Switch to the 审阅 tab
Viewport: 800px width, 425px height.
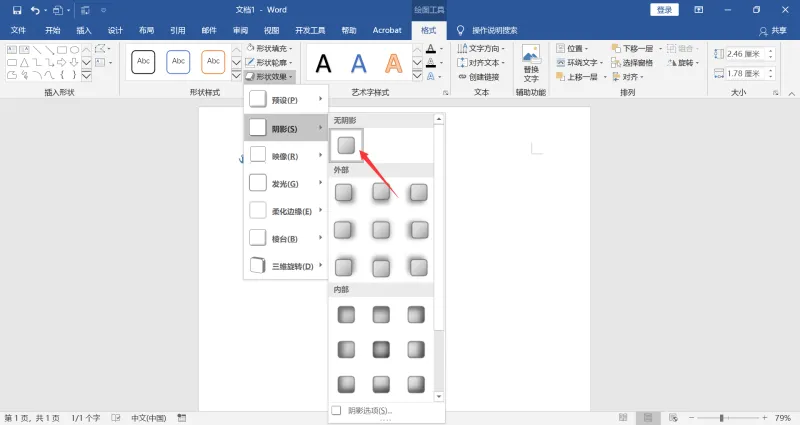240,30
